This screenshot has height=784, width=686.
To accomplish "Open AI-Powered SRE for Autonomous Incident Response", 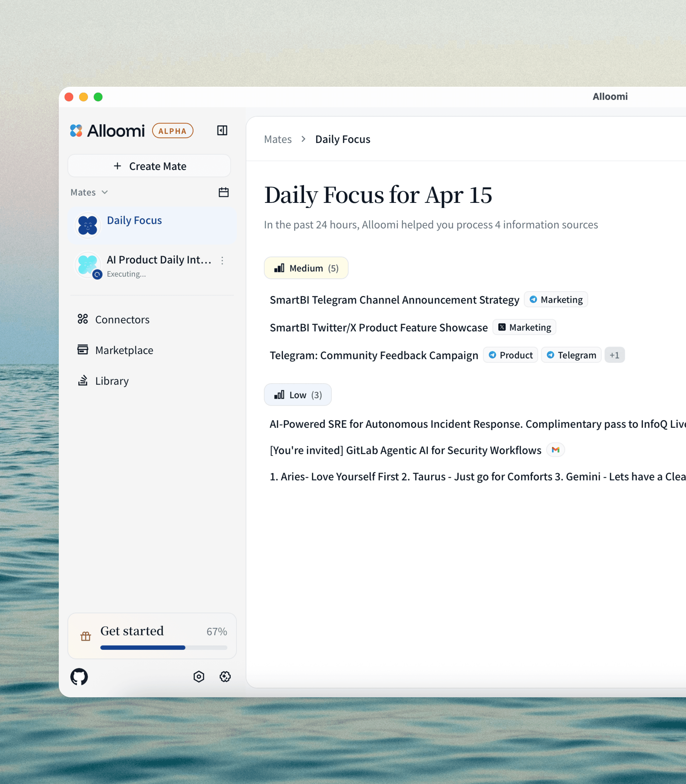I will pos(477,424).
